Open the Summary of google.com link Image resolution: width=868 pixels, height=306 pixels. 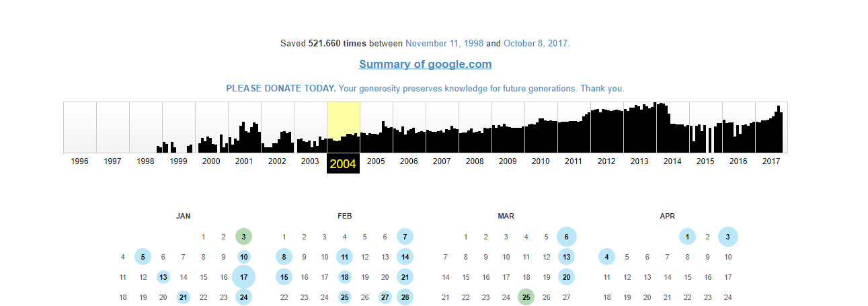pyautogui.click(x=425, y=65)
